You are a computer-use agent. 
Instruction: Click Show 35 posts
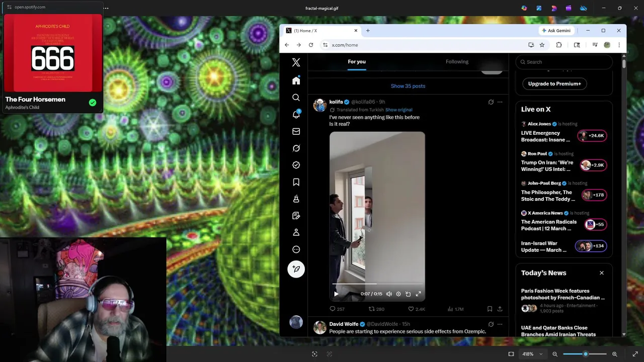[408, 86]
